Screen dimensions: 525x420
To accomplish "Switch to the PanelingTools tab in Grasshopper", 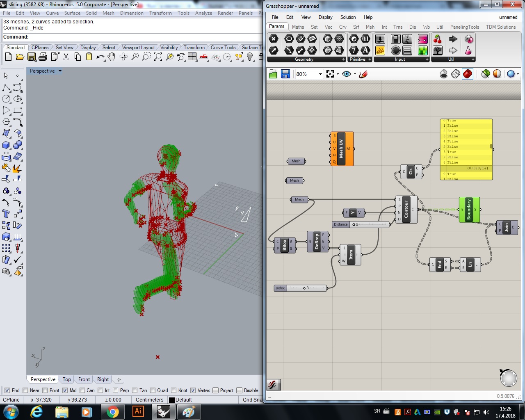I will coord(464,27).
